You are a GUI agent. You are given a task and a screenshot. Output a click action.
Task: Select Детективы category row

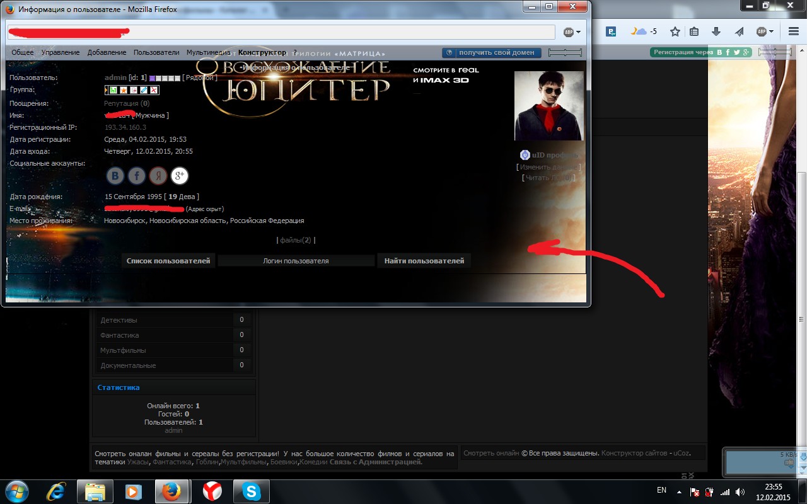click(172, 320)
